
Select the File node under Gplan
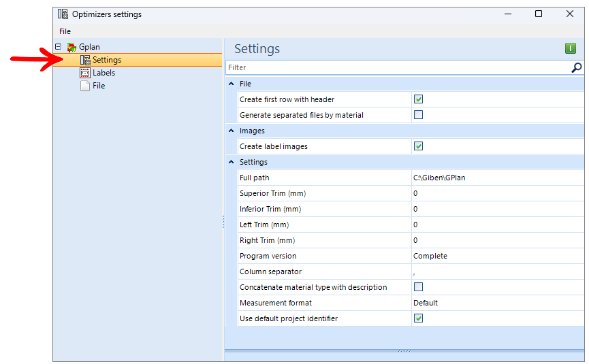(99, 86)
